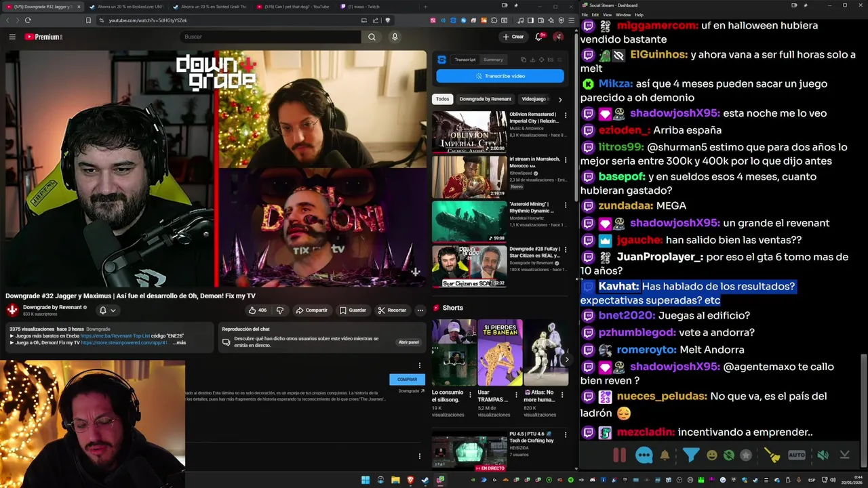
Task: Open a new browser tab with plus button
Action: (425, 7)
